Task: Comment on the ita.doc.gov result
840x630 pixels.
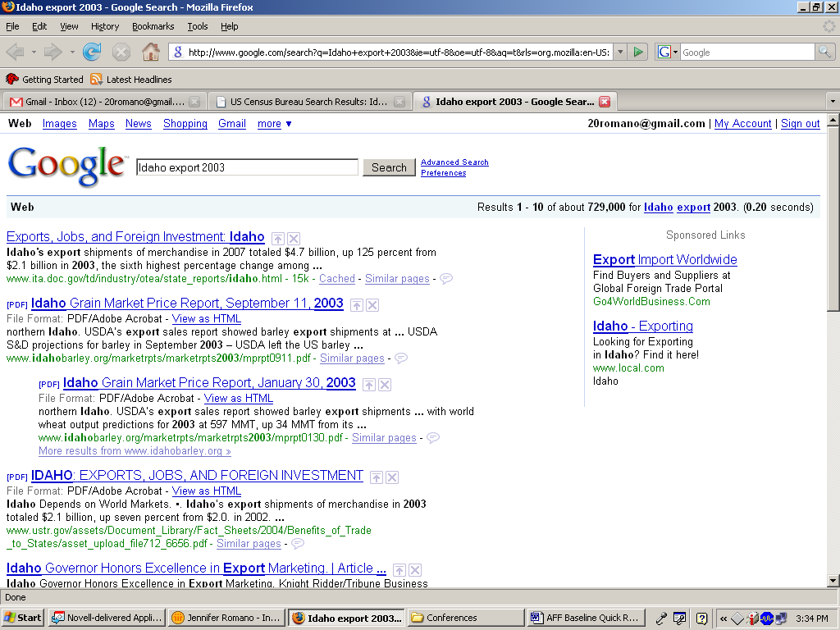Action: (x=446, y=279)
